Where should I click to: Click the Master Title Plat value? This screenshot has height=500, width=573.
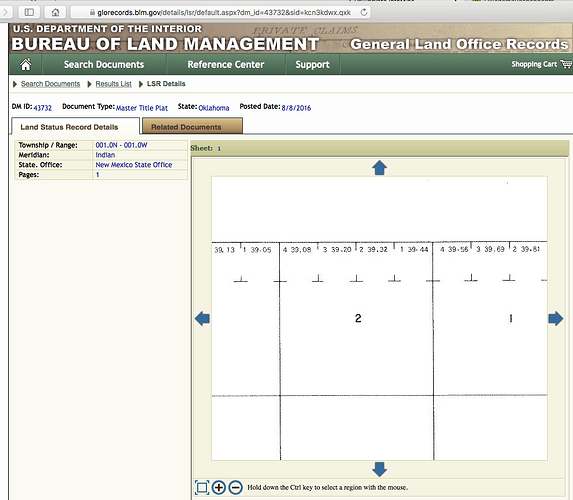pyautogui.click(x=142, y=108)
